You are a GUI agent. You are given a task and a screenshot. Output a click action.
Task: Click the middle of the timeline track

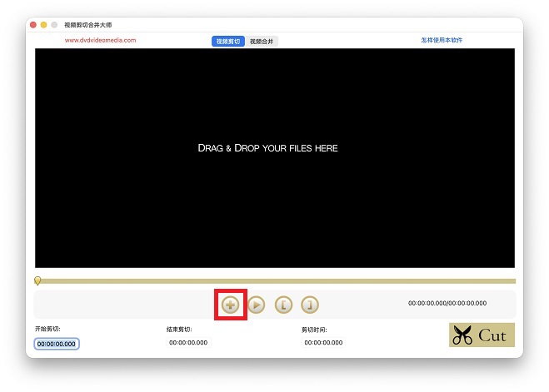275,281
